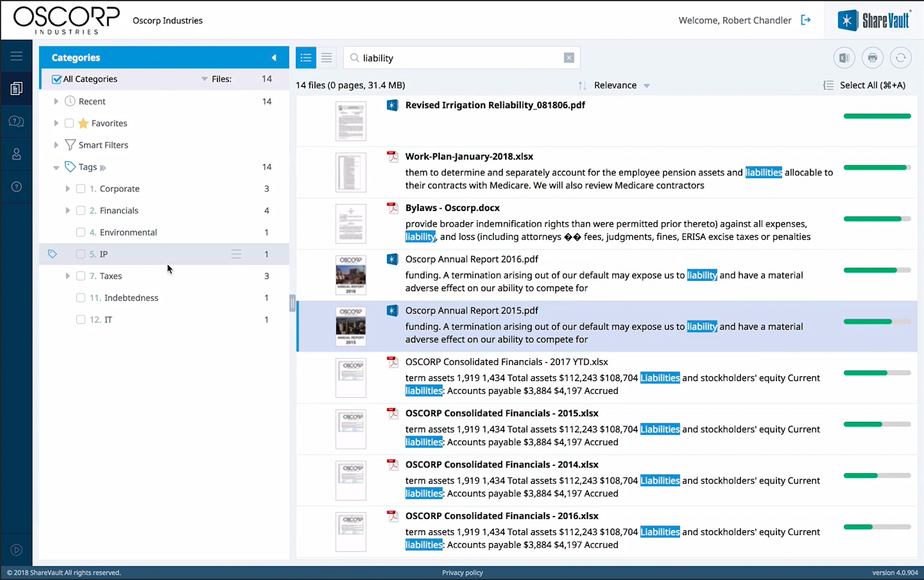Expand the 7. Taxes tag
Screen dimensions: 924x580
(67, 276)
